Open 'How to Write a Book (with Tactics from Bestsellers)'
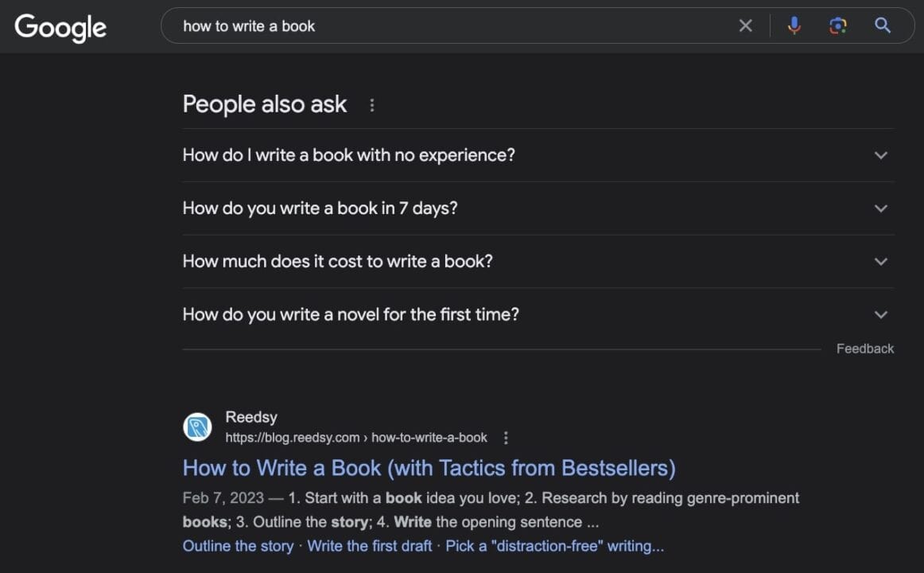This screenshot has height=573, width=924. (429, 468)
